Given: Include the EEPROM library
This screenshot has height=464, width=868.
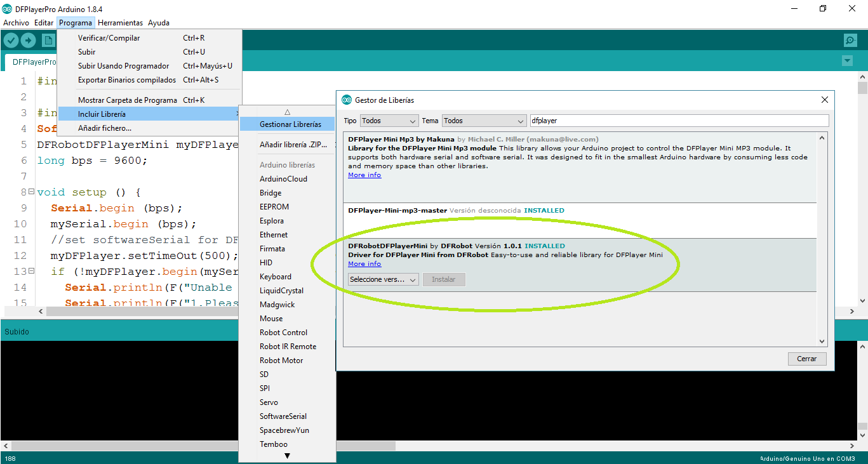Looking at the screenshot, I should coord(287,207).
